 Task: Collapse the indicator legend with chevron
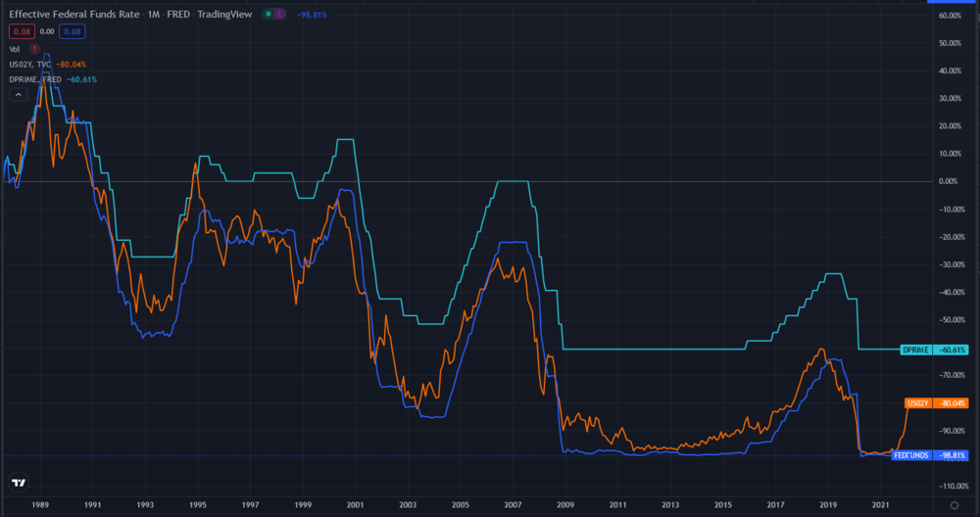click(18, 95)
